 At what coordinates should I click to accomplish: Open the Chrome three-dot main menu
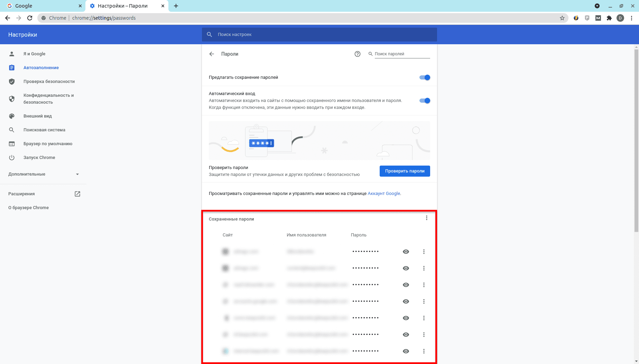(x=632, y=18)
